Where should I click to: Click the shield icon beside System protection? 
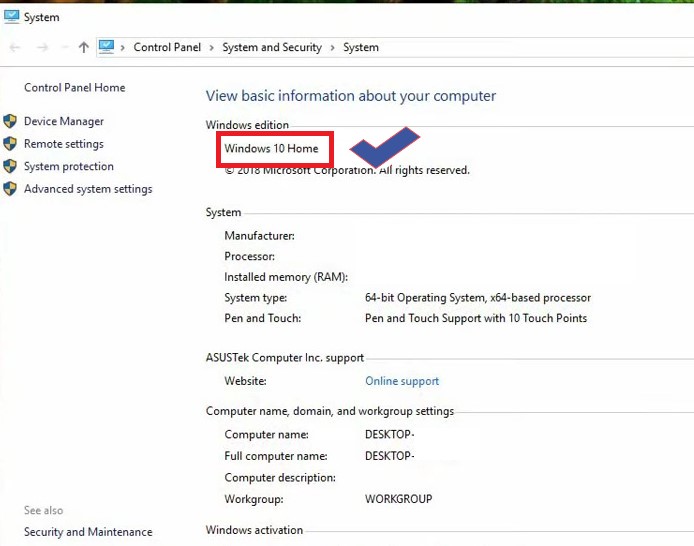[10, 166]
